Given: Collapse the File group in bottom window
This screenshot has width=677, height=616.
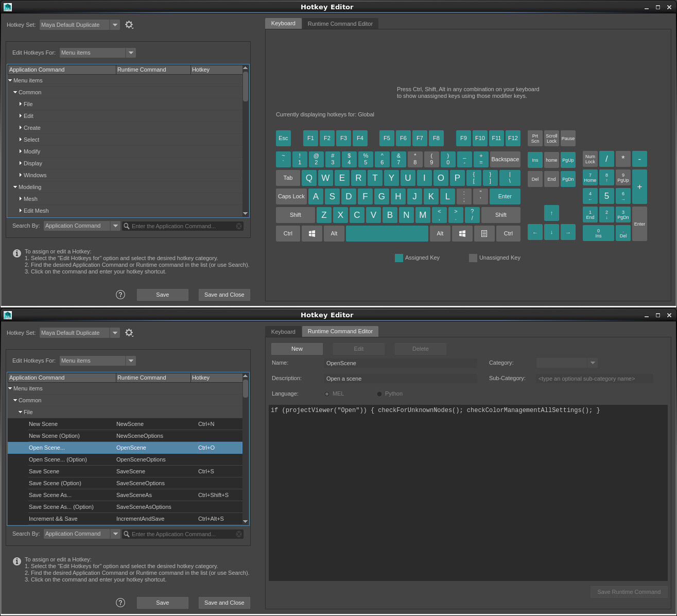Looking at the screenshot, I should tap(21, 412).
